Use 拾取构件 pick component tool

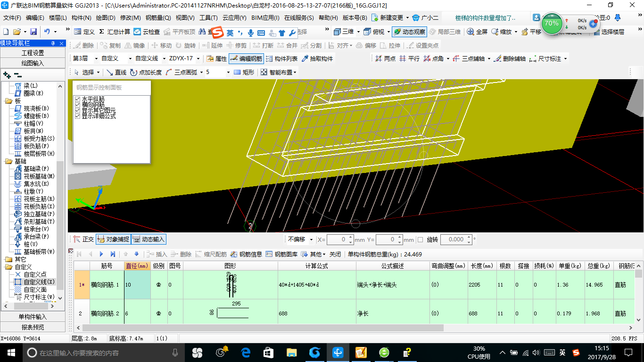click(x=317, y=58)
